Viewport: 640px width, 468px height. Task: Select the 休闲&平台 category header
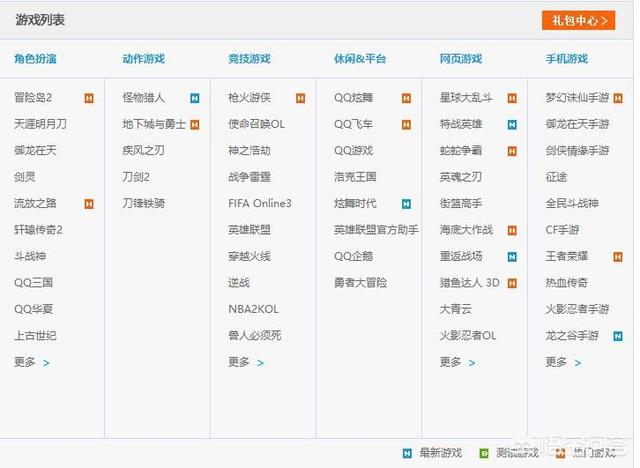360,59
